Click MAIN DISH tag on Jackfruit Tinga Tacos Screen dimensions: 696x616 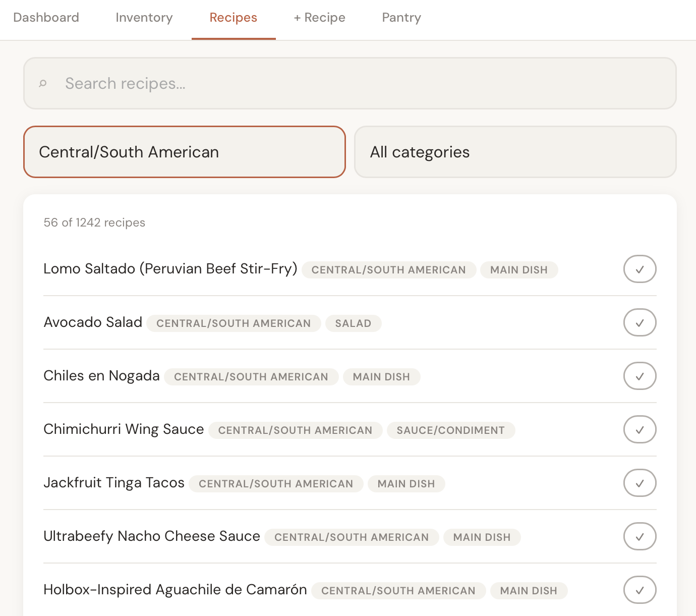[x=407, y=484]
